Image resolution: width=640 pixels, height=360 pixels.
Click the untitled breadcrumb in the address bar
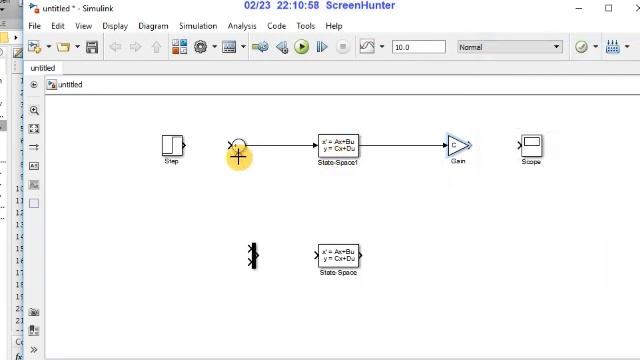tap(70, 84)
